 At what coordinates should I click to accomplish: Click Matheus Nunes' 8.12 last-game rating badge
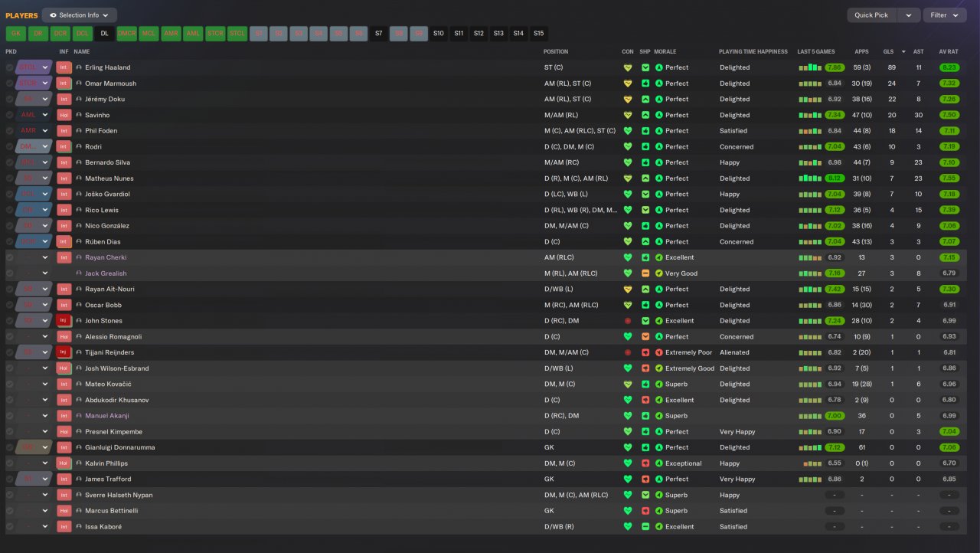835,178
